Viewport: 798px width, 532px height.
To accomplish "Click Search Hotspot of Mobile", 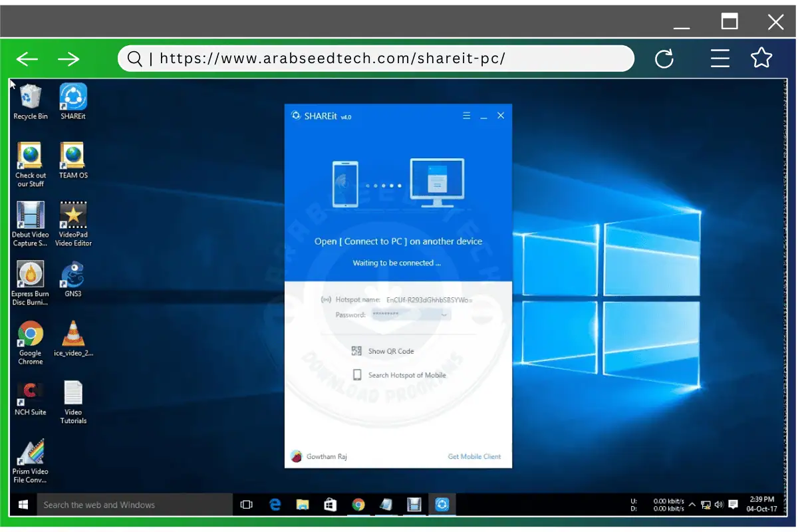I will 406,375.
